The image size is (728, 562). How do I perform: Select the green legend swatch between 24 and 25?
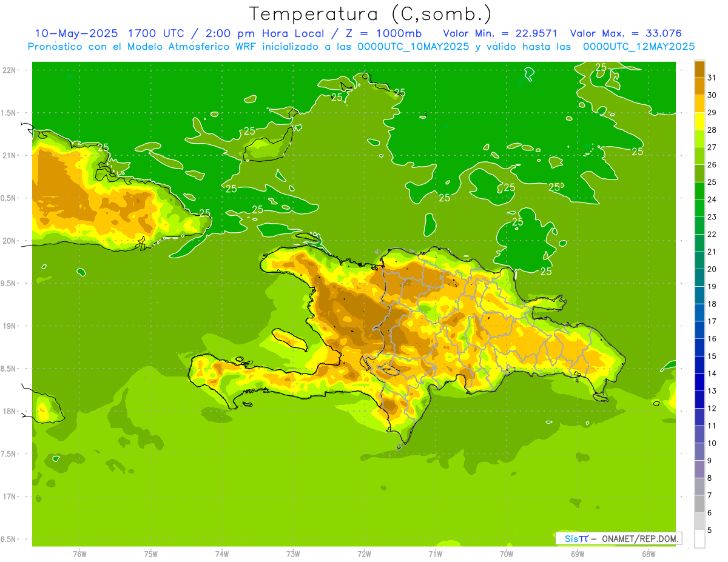[x=699, y=190]
